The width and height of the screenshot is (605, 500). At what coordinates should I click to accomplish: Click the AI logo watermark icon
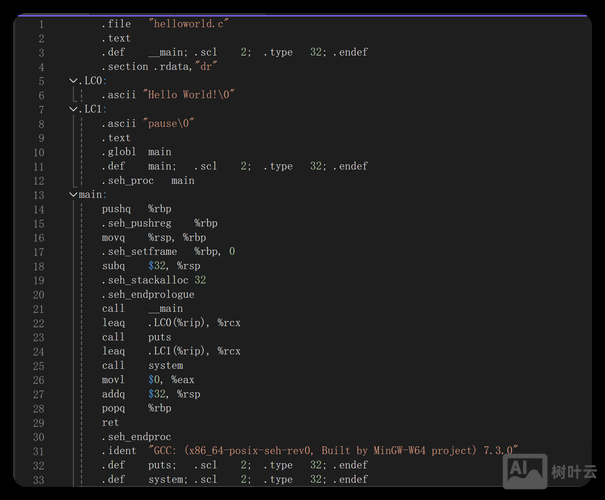525,469
